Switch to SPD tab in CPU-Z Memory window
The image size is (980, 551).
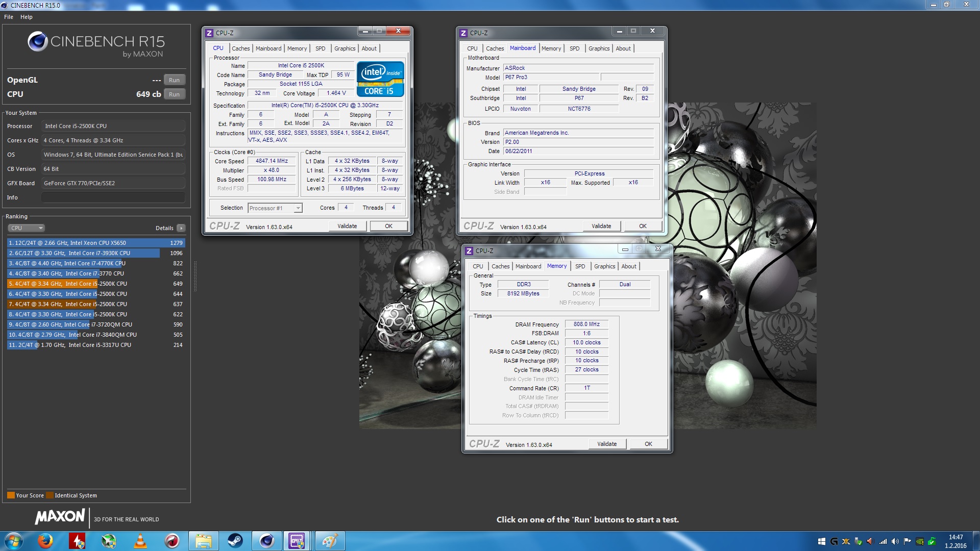pos(580,266)
